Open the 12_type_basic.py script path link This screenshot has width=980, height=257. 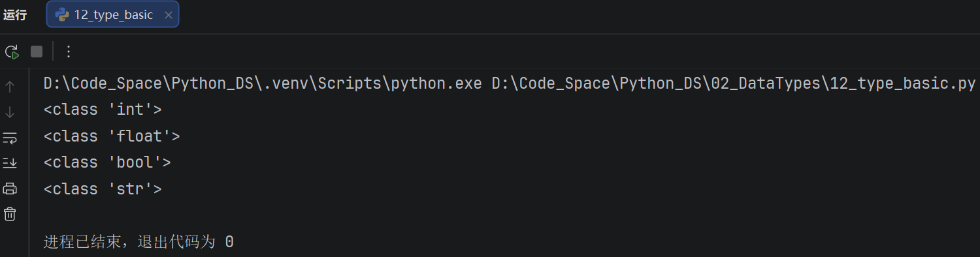pos(734,84)
